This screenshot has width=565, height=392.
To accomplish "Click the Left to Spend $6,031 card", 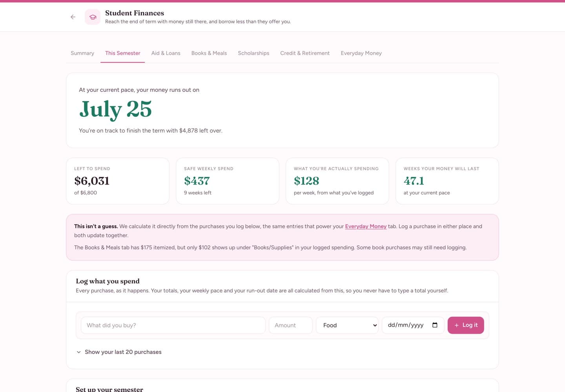I will [x=118, y=181].
